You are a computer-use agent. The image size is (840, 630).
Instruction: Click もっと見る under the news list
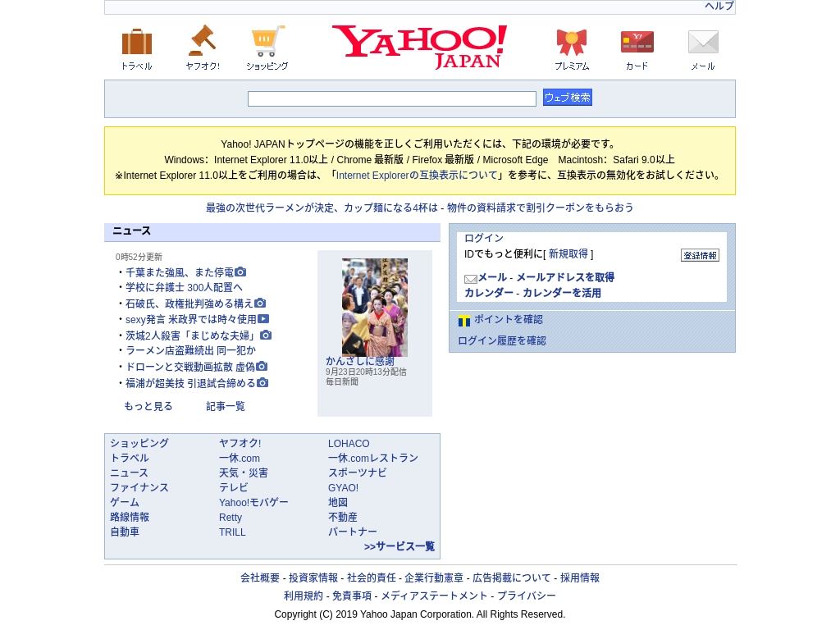click(148, 406)
